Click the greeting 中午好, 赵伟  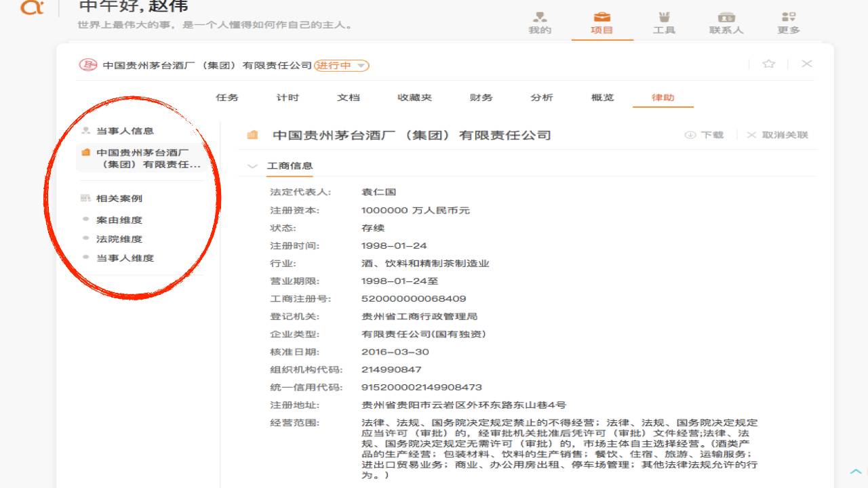pos(134,7)
